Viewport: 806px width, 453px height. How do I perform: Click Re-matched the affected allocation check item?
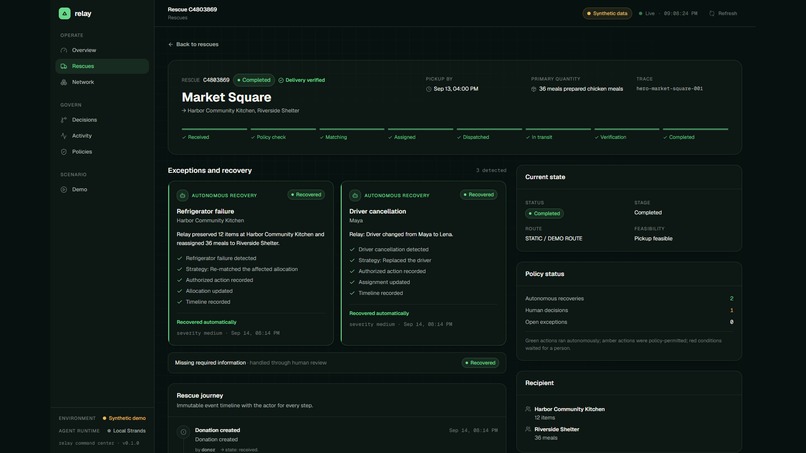click(237, 269)
